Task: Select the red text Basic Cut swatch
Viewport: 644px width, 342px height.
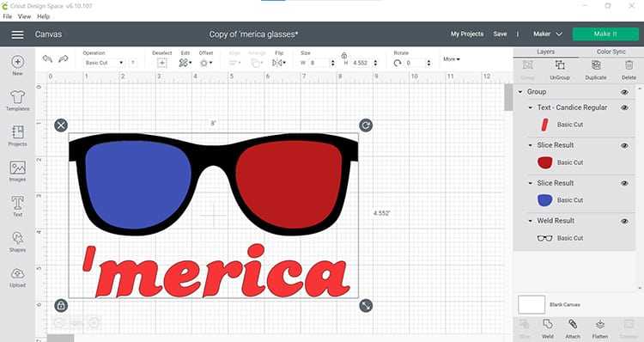Action: (544, 125)
